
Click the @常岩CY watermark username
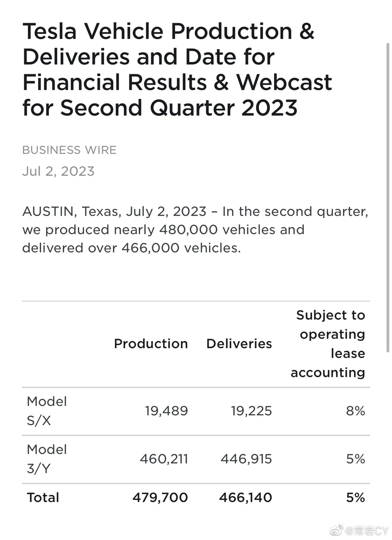point(367,531)
